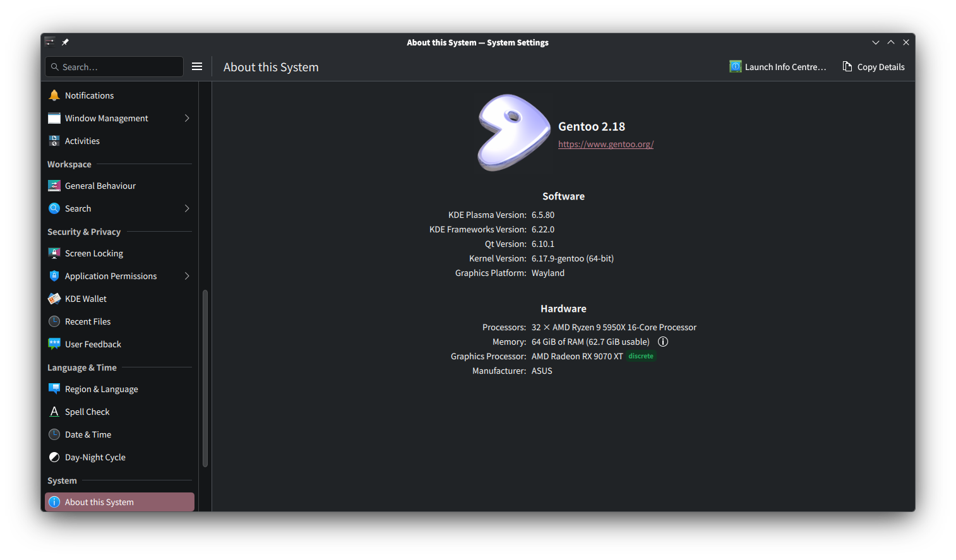Click the sidebar vertical scrollbar
The width and height of the screenshot is (956, 560).
click(205, 378)
